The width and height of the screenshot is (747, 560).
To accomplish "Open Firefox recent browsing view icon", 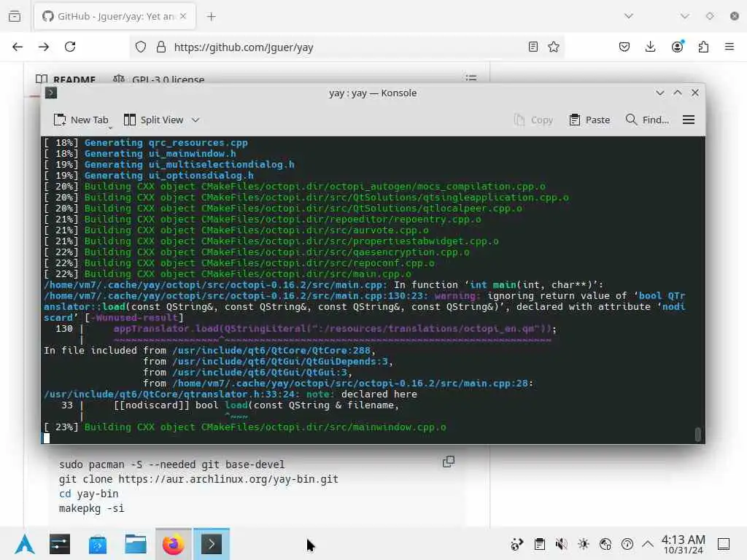I will click(15, 16).
